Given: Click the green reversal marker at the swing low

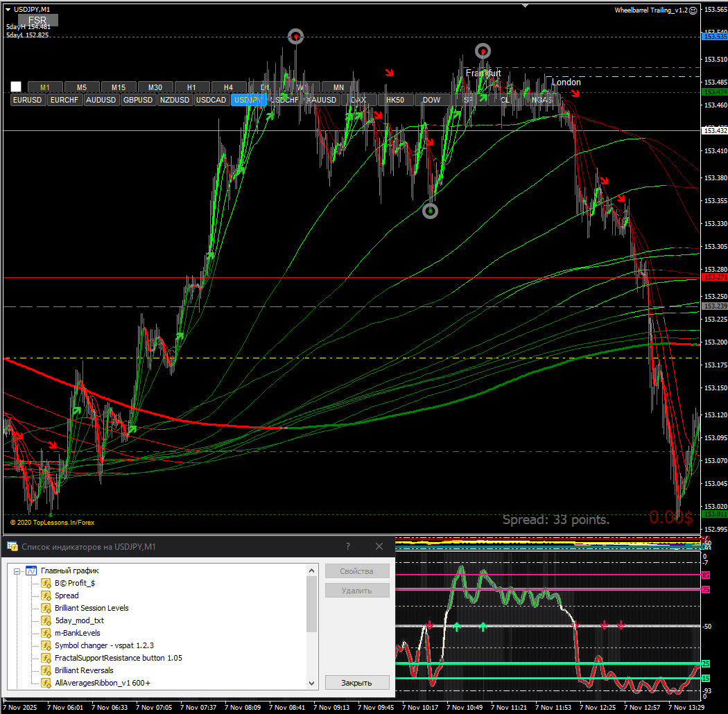Looking at the screenshot, I should [x=431, y=211].
